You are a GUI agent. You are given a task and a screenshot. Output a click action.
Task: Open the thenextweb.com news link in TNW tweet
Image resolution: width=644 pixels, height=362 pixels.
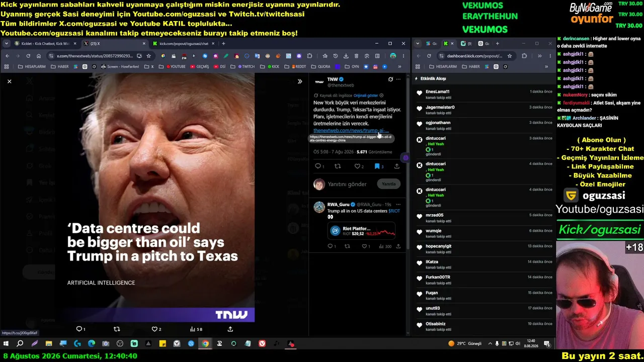351,130
